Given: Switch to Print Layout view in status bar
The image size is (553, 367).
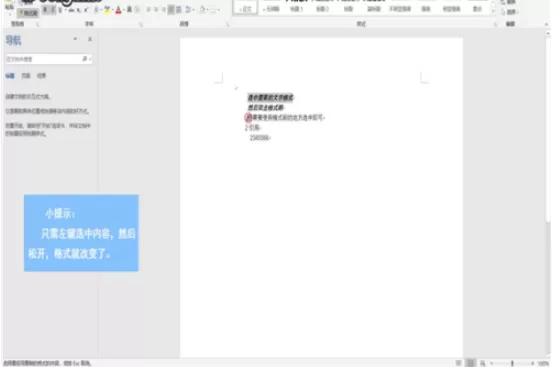Looking at the screenshot, I should (x=470, y=363).
